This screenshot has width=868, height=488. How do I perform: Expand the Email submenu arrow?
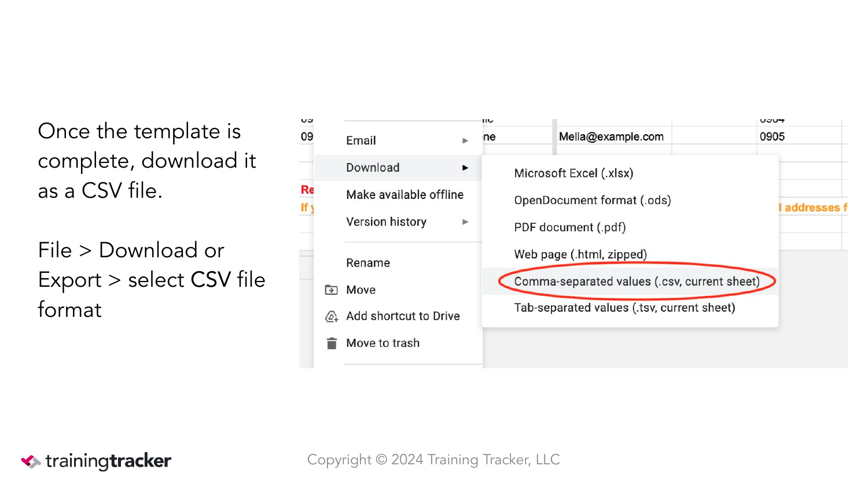pos(465,141)
